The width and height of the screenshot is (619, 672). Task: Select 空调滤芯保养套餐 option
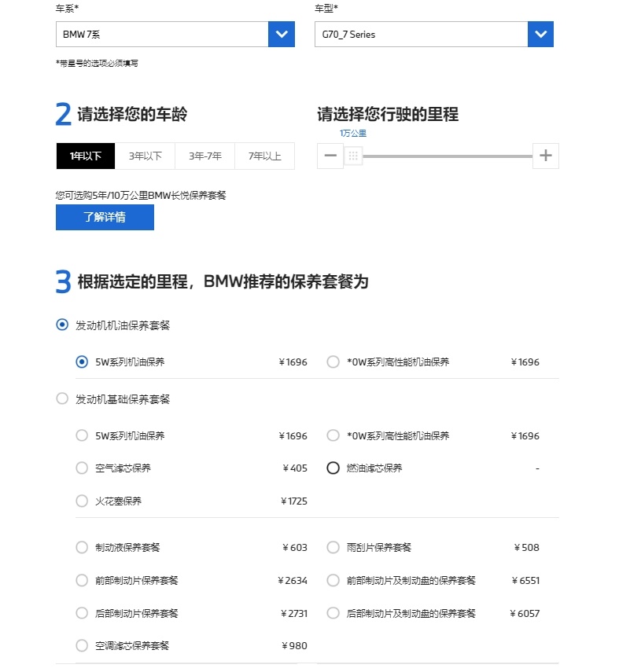pyautogui.click(x=82, y=645)
